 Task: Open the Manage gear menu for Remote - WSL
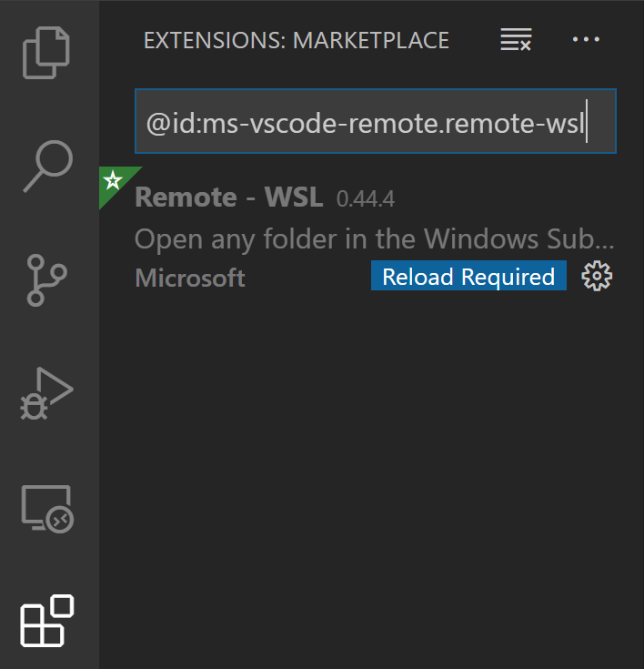[597, 277]
